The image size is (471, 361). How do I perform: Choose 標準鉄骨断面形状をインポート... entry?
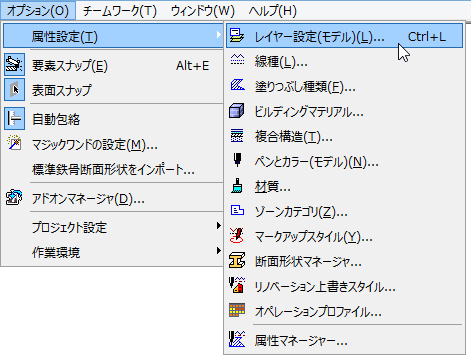pos(113,169)
